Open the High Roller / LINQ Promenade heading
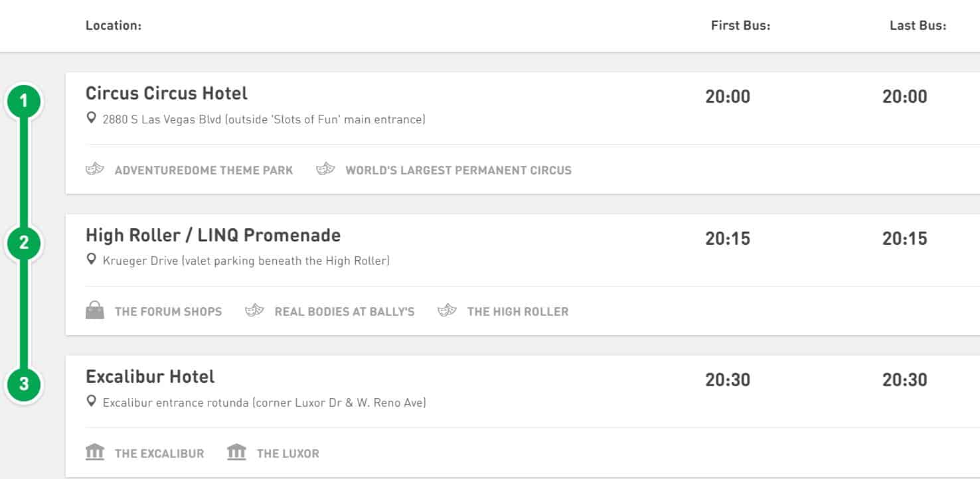980x479 pixels. pyautogui.click(x=213, y=235)
